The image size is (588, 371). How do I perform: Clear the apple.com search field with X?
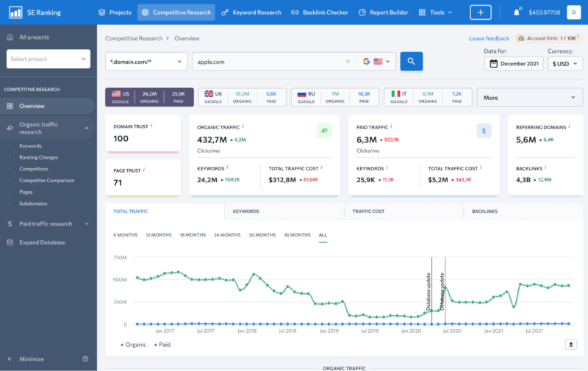(348, 62)
